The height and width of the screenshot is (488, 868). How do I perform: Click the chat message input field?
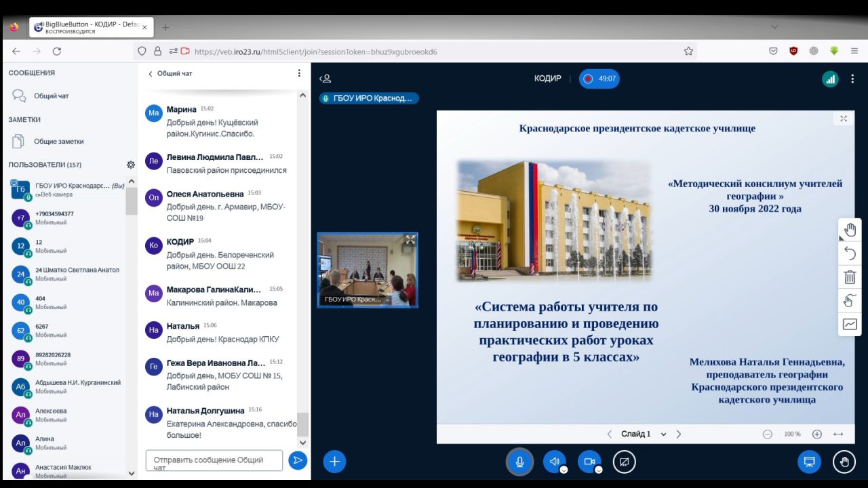tap(214, 460)
